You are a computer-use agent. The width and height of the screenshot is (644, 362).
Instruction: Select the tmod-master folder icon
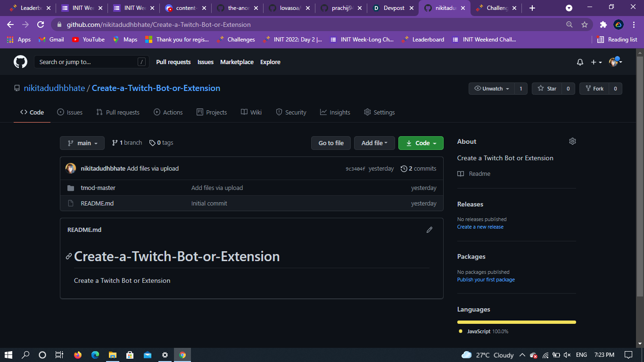pyautogui.click(x=71, y=188)
